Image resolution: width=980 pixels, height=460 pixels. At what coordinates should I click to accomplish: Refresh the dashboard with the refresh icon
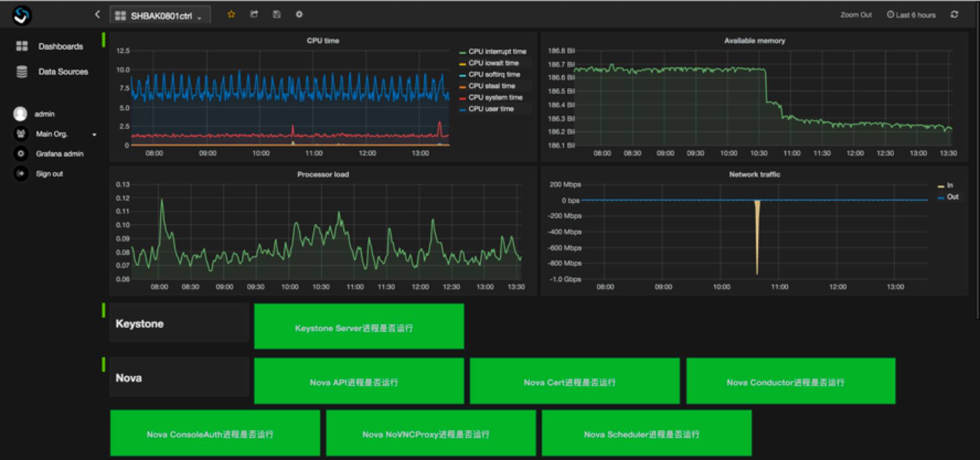click(x=954, y=14)
